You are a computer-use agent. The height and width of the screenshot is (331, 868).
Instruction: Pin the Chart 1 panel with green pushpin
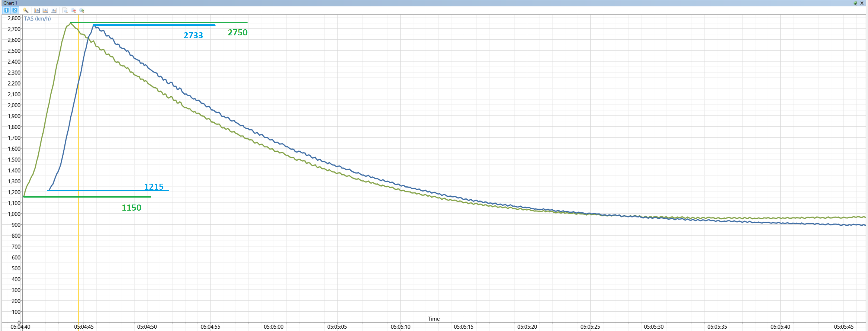855,3
